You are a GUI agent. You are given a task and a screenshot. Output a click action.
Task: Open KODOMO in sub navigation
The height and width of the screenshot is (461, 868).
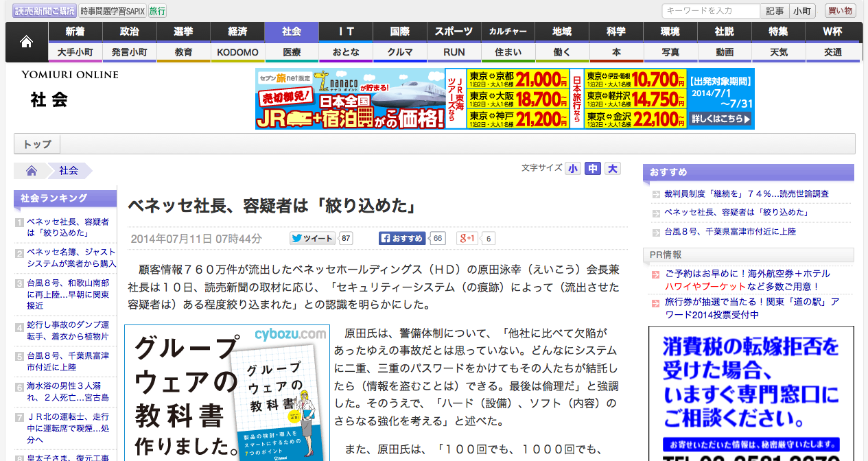click(x=237, y=52)
